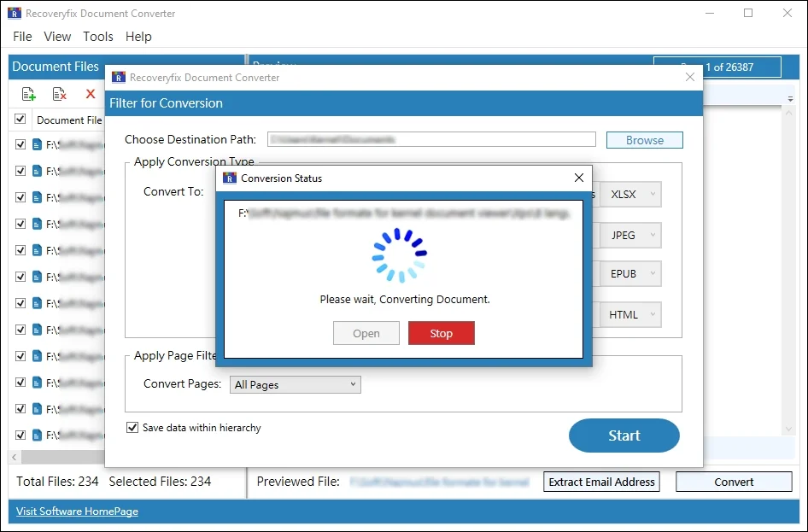Click the app logo in main title bar
808x532 pixels.
(15, 13)
